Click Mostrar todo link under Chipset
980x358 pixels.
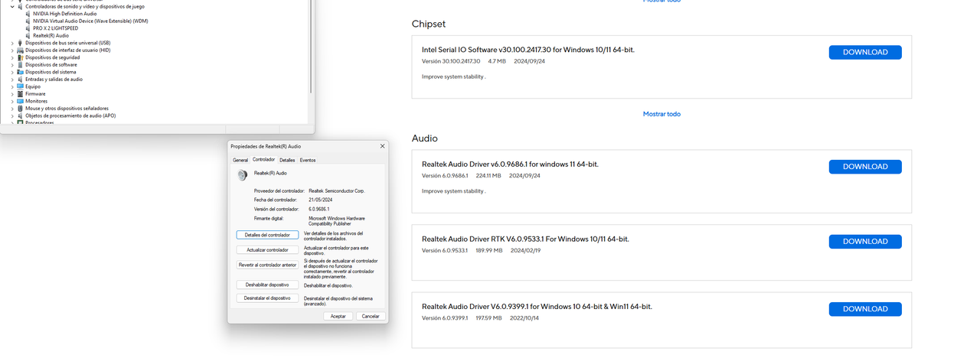pyautogui.click(x=661, y=114)
